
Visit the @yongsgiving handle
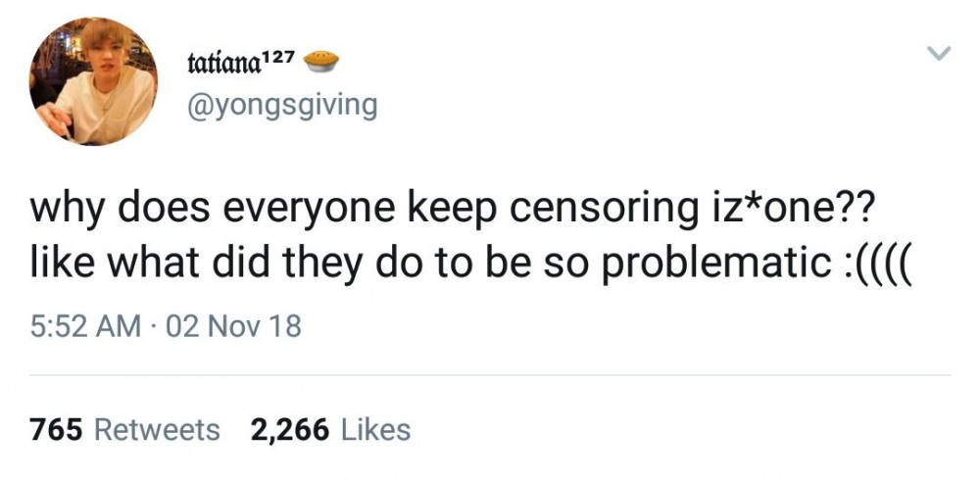pos(282,106)
